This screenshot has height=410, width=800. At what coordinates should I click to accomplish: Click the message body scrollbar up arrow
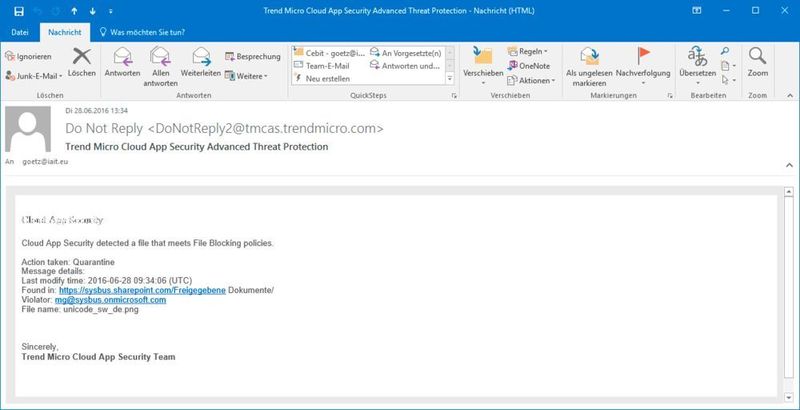(788, 192)
